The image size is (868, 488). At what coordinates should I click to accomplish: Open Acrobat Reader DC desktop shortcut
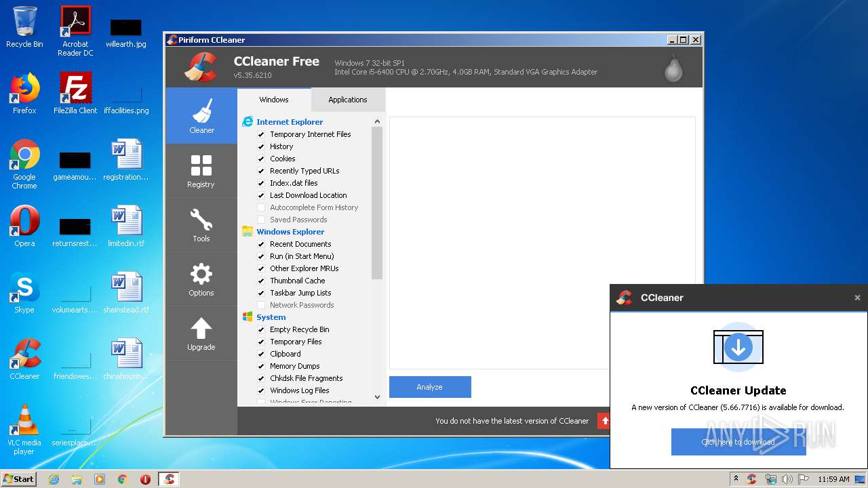coord(75,31)
